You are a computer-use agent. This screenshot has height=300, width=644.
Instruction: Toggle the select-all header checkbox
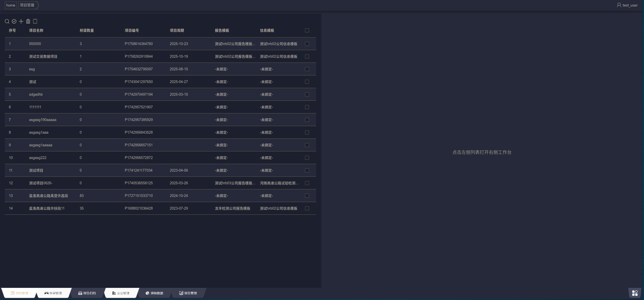pos(307,30)
